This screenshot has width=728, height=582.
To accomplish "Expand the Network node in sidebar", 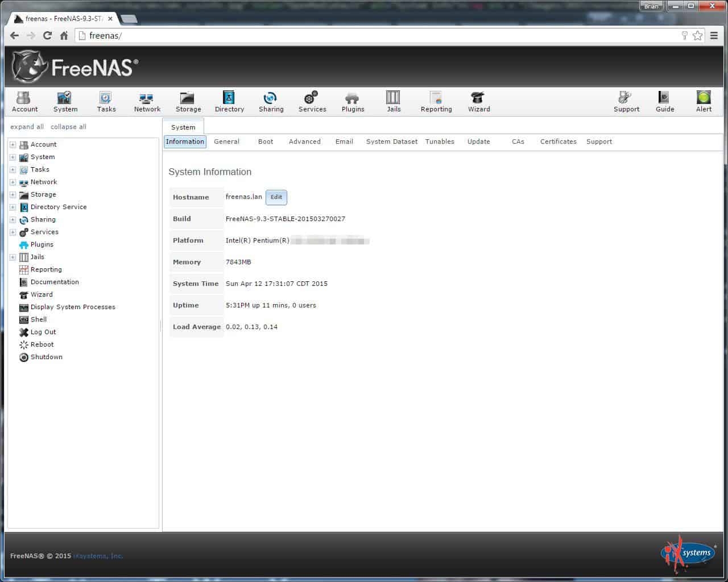I will click(x=13, y=182).
